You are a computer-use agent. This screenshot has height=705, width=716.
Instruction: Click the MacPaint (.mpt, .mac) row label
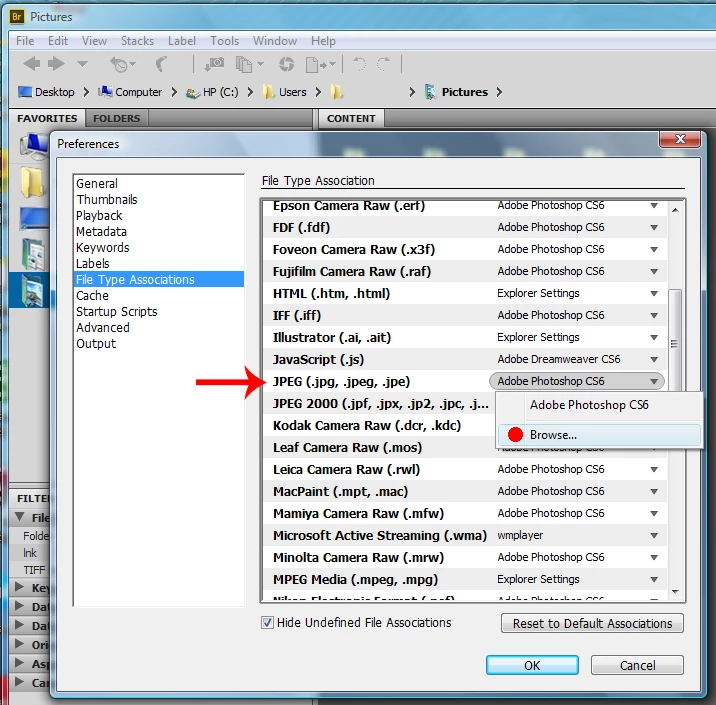click(340, 491)
